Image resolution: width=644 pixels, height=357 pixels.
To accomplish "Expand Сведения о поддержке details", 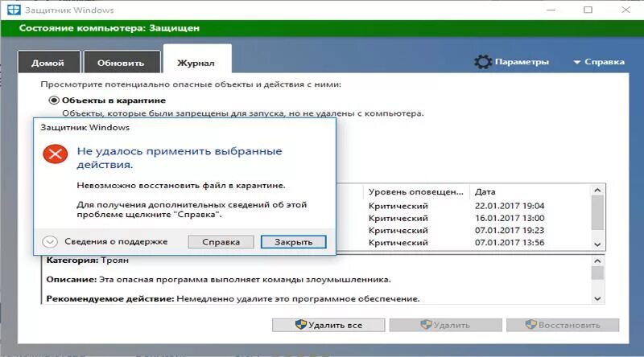I will pos(50,242).
